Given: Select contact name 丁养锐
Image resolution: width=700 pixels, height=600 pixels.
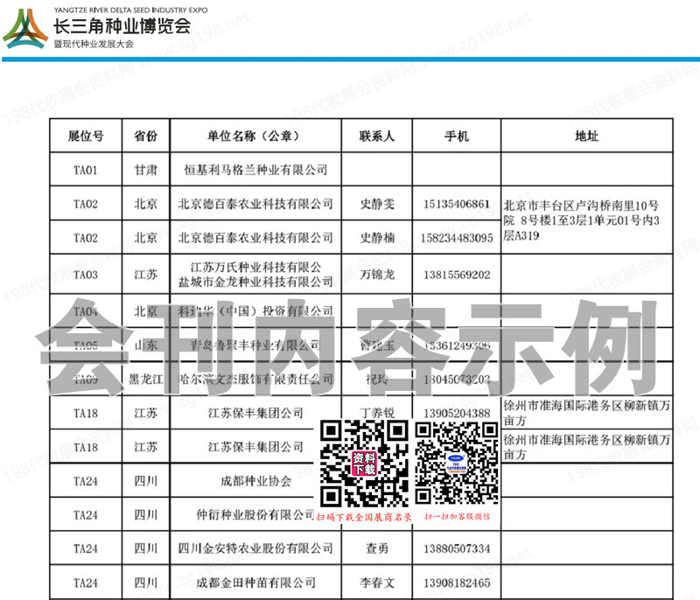Looking at the screenshot, I should (x=377, y=413).
